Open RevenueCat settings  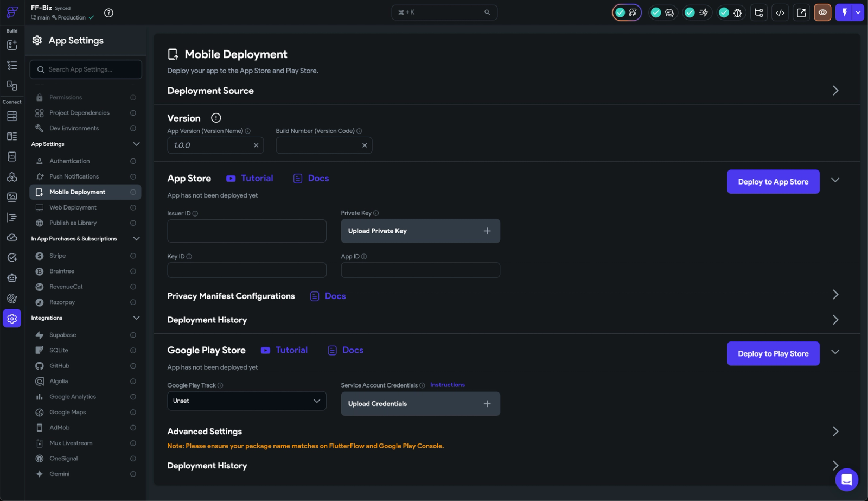pos(85,287)
